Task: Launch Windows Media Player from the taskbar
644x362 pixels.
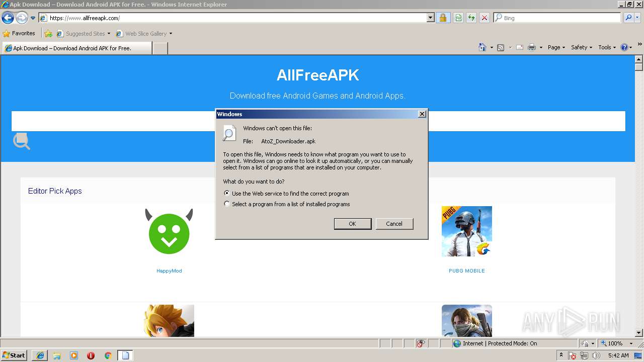Action: click(x=74, y=355)
